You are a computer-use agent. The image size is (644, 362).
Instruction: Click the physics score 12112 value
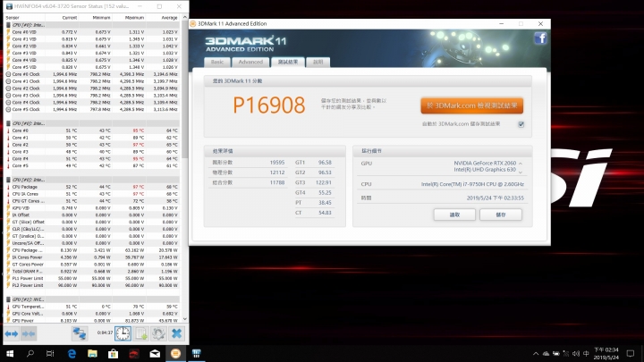[276, 173]
